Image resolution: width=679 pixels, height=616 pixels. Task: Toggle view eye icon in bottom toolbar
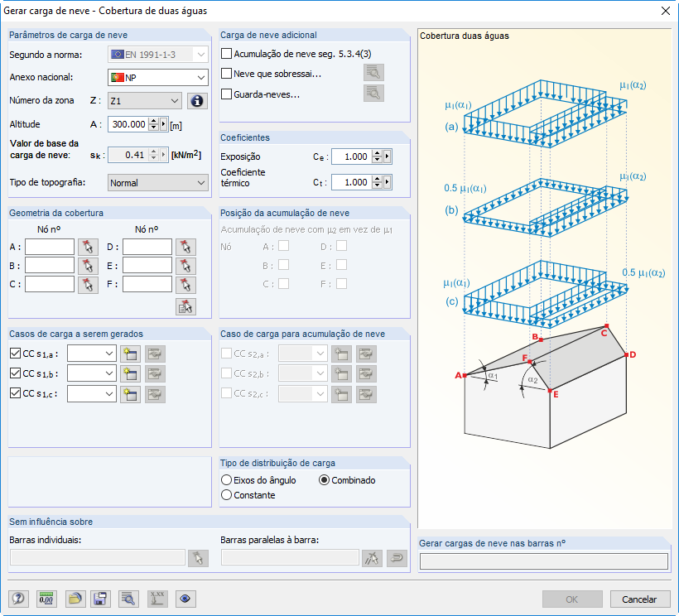click(185, 599)
